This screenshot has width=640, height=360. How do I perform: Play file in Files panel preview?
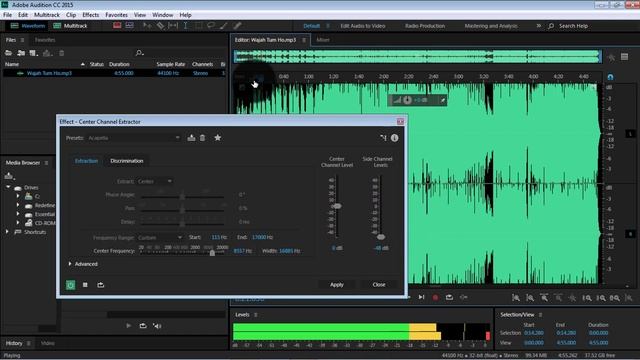pos(129,326)
